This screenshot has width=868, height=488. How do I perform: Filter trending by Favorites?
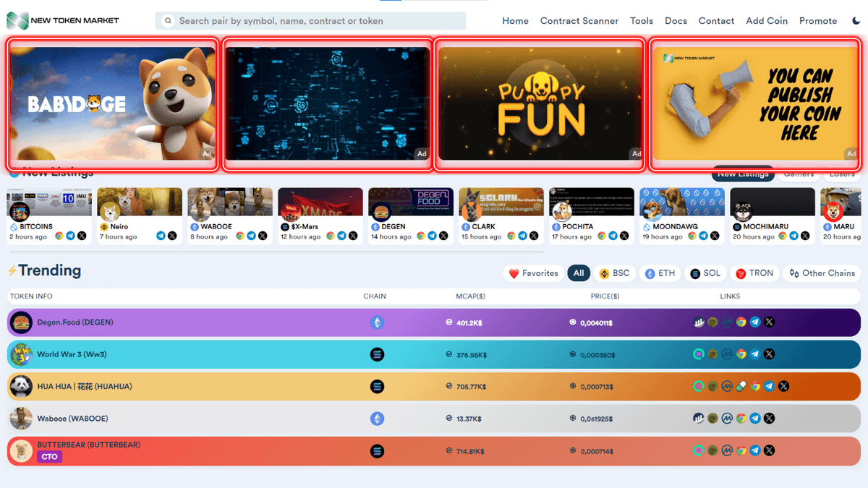click(534, 273)
